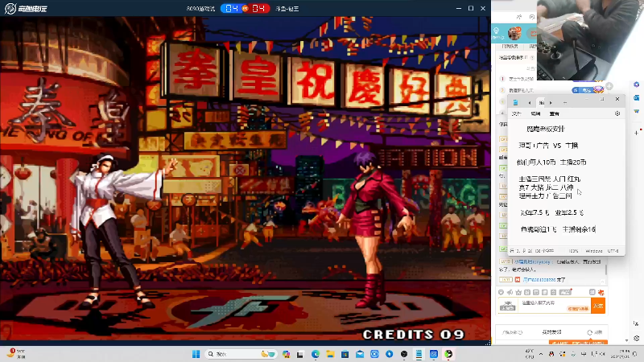Open Microsoft Edge from the taskbar
This screenshot has height=362, width=644.
tap(316, 354)
